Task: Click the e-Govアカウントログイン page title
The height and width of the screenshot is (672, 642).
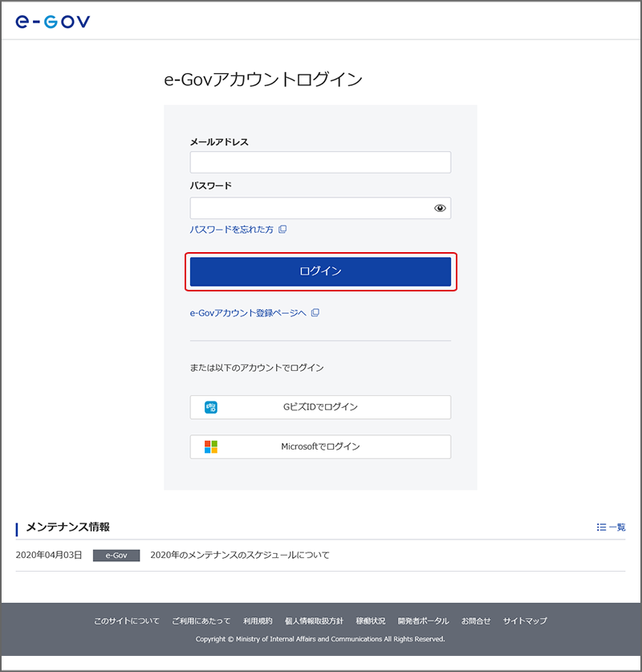Action: tap(263, 79)
